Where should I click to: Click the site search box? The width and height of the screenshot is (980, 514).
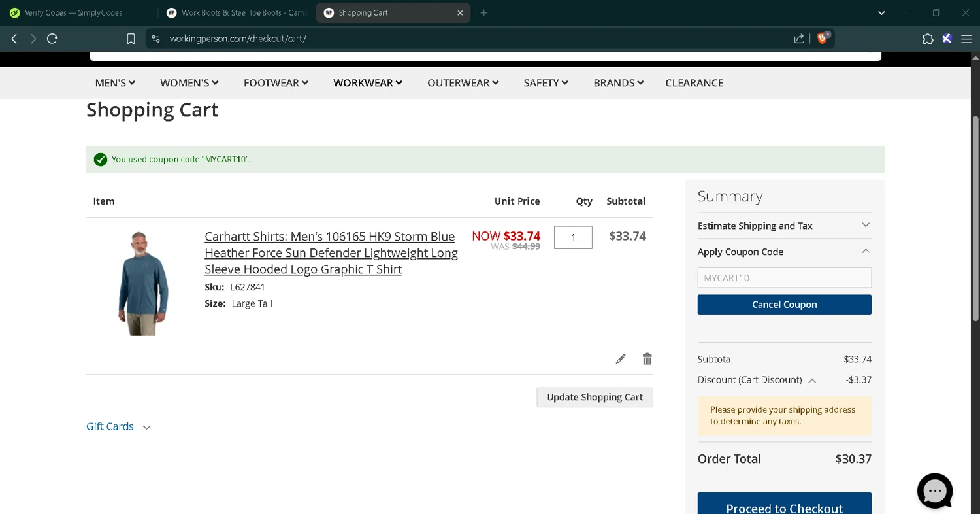coord(485,55)
